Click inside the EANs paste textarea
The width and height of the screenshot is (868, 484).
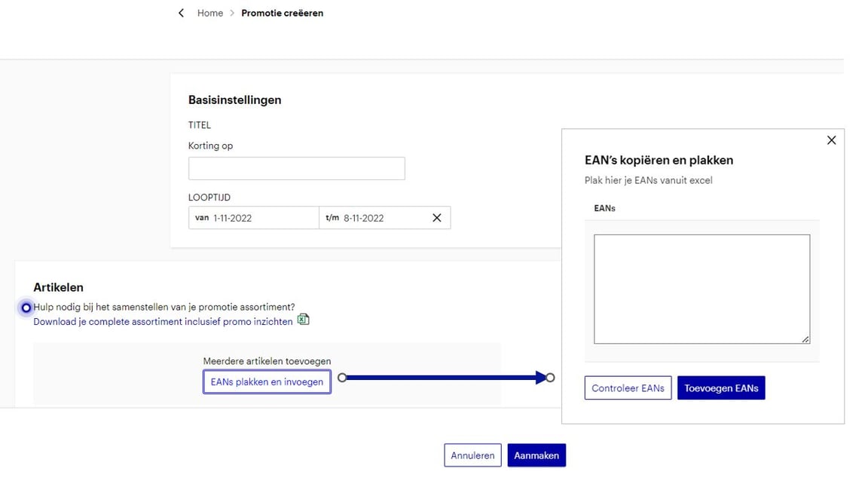click(701, 289)
